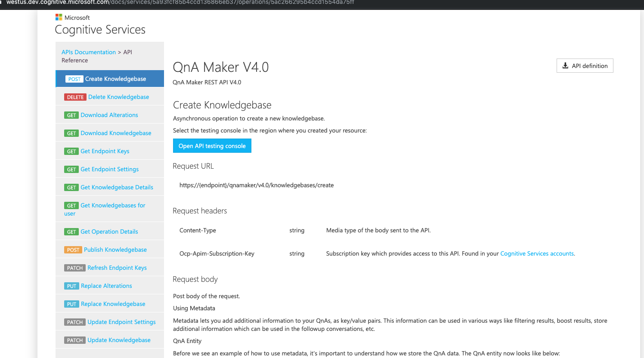Click the Request body section heading
The width and height of the screenshot is (644, 358).
point(195,279)
